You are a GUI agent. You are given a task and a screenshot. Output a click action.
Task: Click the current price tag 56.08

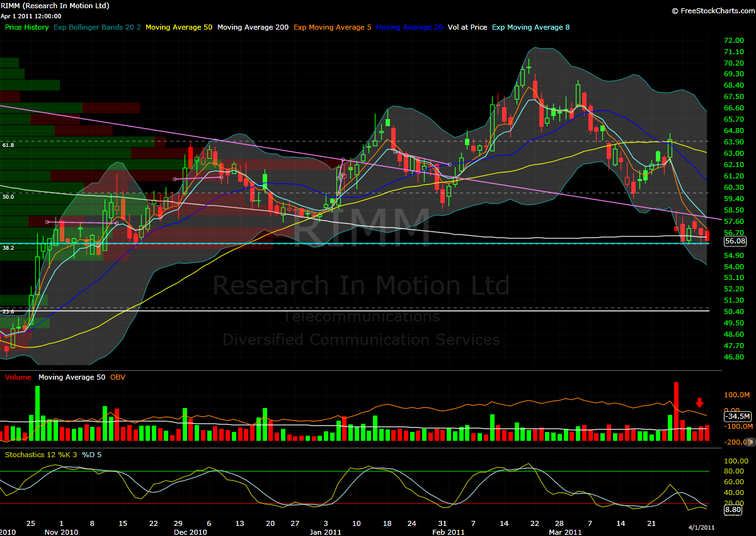pyautogui.click(x=735, y=241)
